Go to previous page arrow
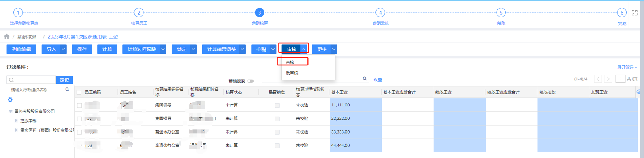The width and height of the screenshot is (644, 158). click(x=598, y=79)
